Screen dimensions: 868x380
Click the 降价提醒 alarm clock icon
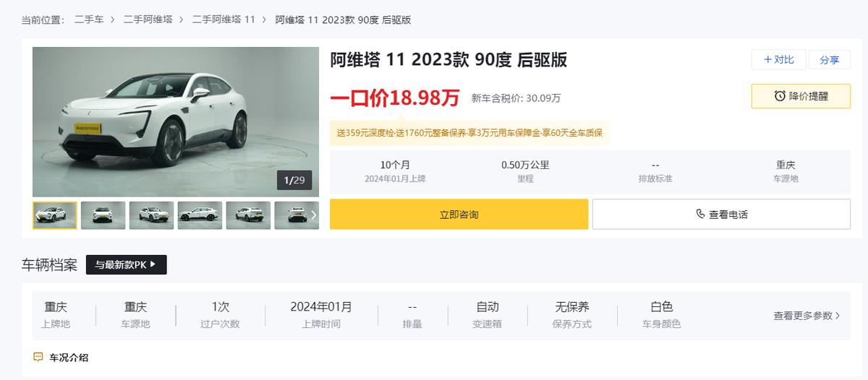click(780, 96)
